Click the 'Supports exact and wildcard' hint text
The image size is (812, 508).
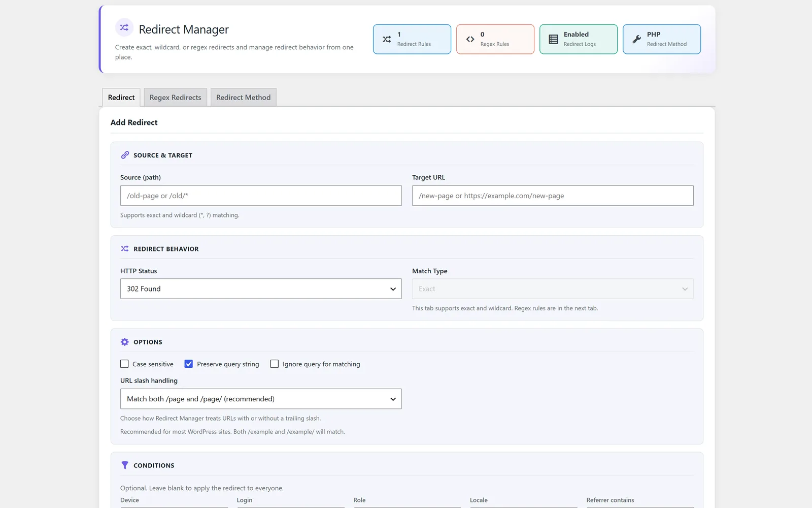[180, 215]
